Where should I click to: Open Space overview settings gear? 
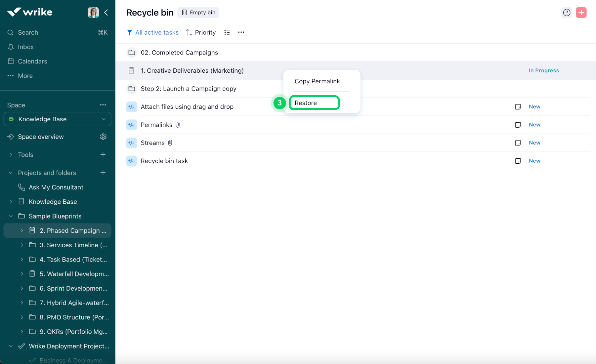(103, 137)
